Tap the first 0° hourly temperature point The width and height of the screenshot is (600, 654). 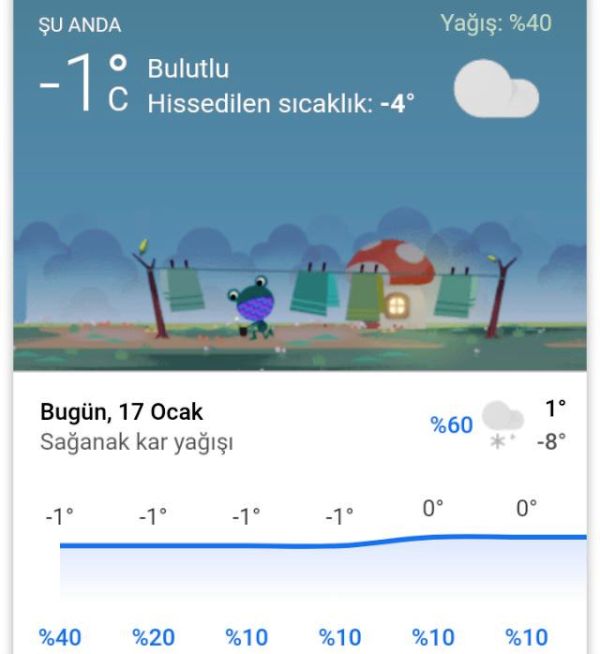click(x=433, y=508)
